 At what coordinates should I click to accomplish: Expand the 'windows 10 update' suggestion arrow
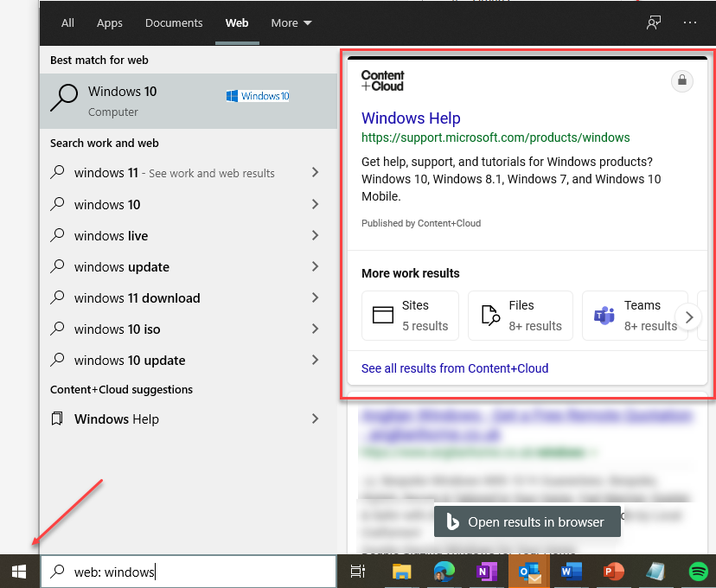coord(315,361)
